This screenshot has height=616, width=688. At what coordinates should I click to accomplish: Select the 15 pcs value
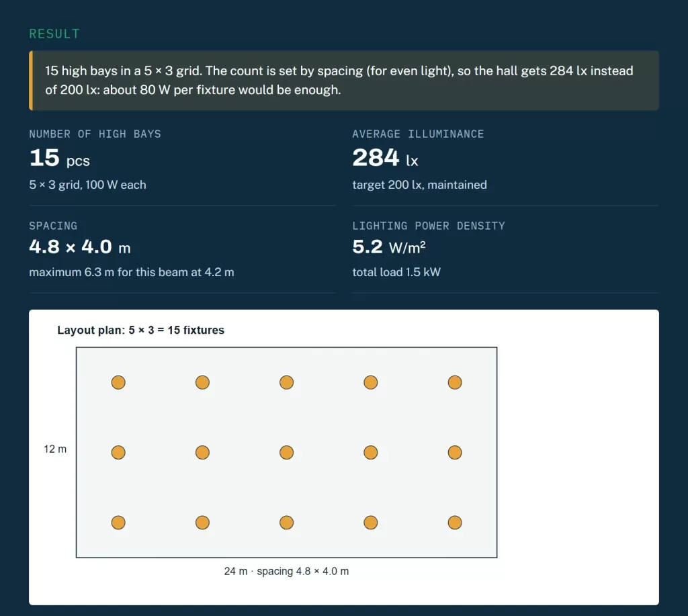point(60,158)
